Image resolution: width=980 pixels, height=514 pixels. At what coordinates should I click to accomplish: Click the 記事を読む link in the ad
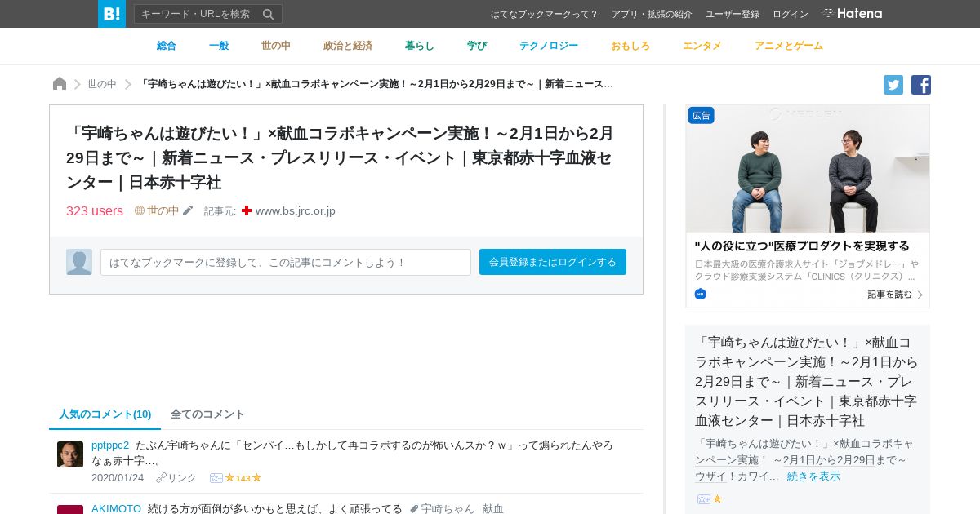[x=890, y=295]
